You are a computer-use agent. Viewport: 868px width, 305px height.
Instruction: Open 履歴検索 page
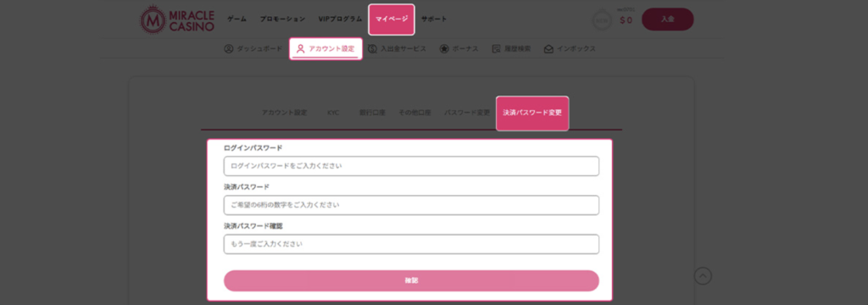(511, 48)
